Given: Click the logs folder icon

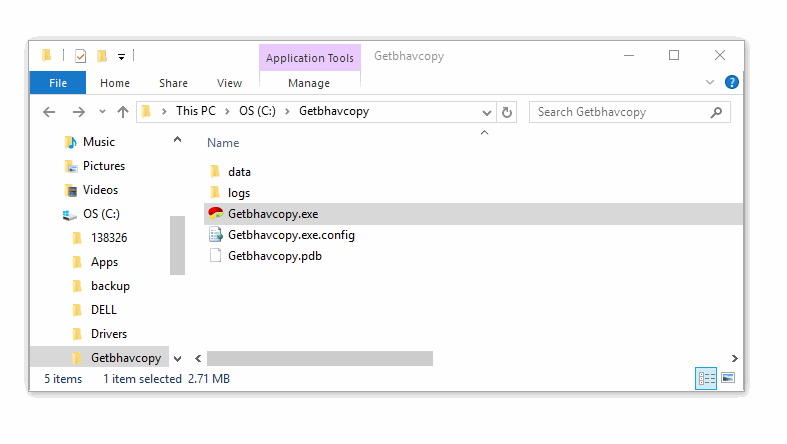Looking at the screenshot, I should pyautogui.click(x=215, y=193).
